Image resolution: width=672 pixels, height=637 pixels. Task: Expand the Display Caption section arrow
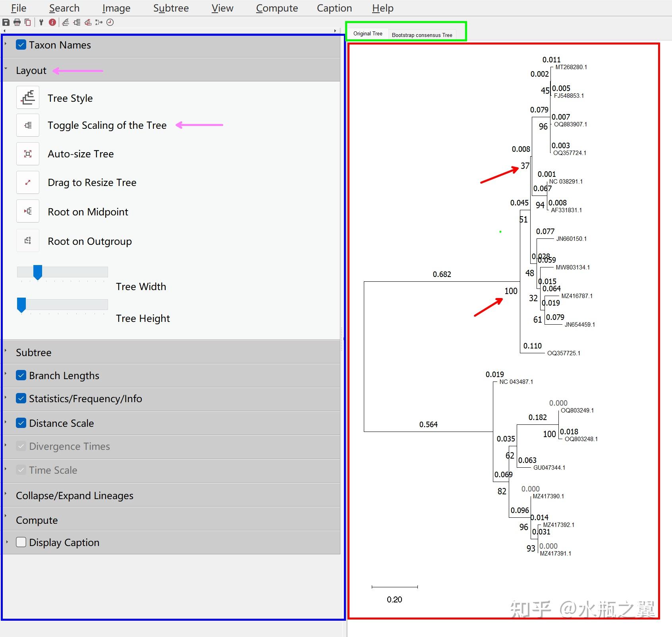[6, 541]
